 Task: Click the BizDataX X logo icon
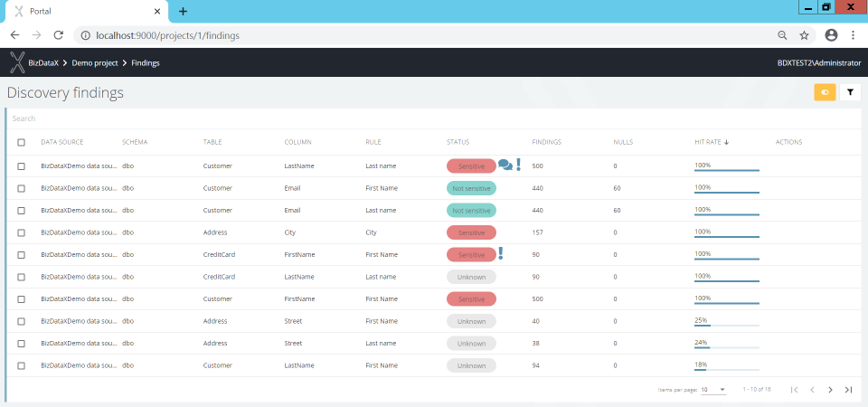coord(18,62)
